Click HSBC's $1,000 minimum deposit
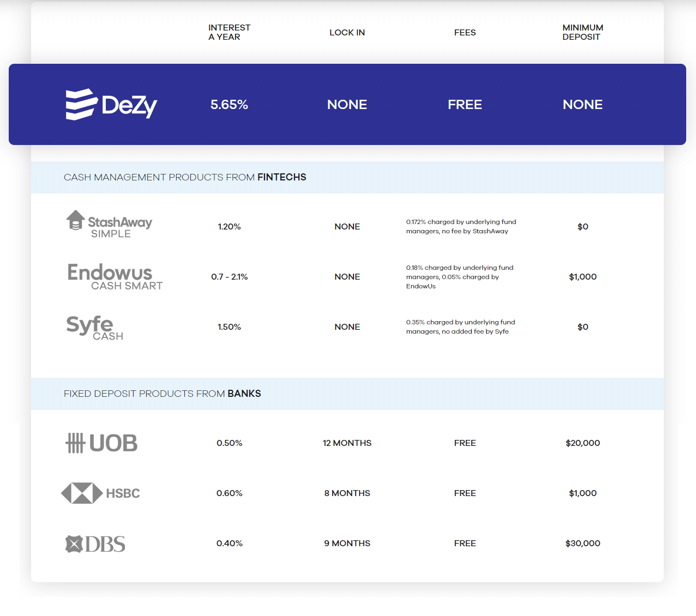Viewport: 696px width, 616px height. [583, 493]
